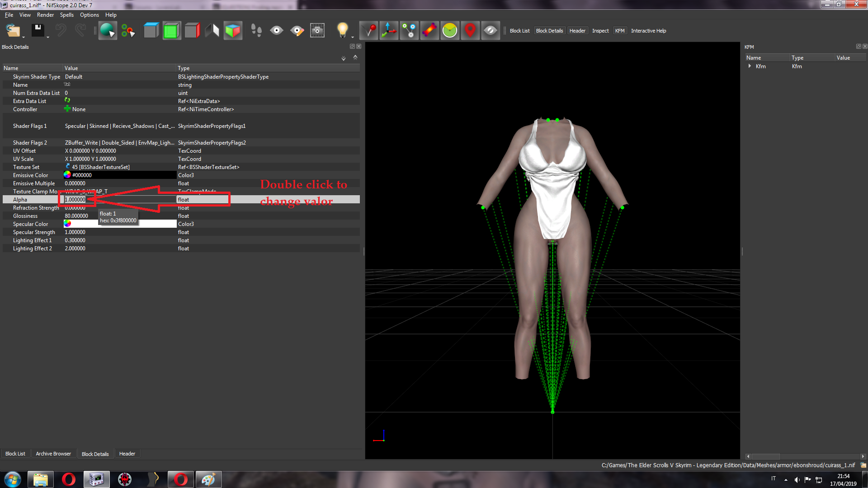Switch to top view cube
This screenshot has height=488, width=868.
tap(151, 31)
